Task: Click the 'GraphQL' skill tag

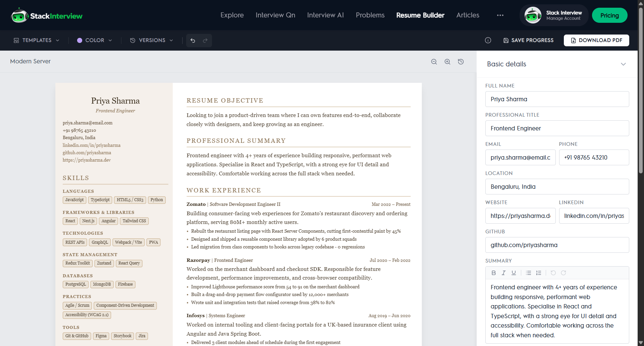Action: [x=100, y=242]
